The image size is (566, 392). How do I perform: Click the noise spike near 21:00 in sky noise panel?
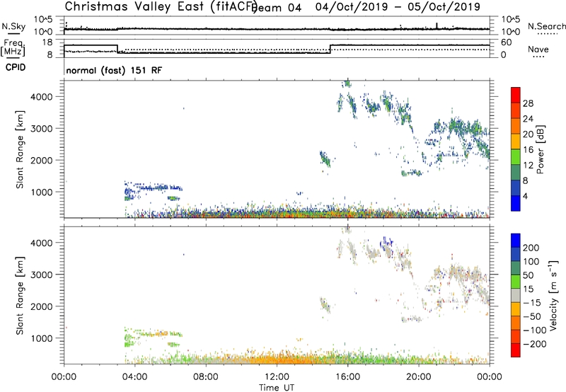point(437,25)
